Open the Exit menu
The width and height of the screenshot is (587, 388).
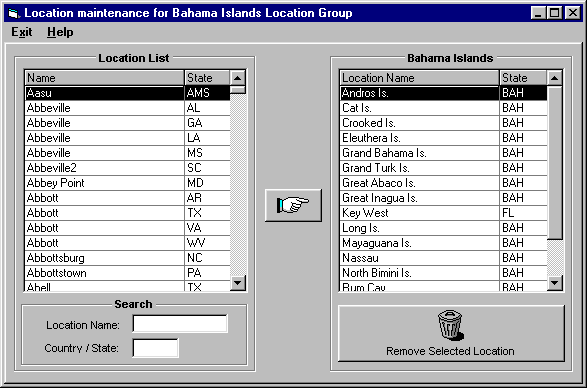point(22,32)
